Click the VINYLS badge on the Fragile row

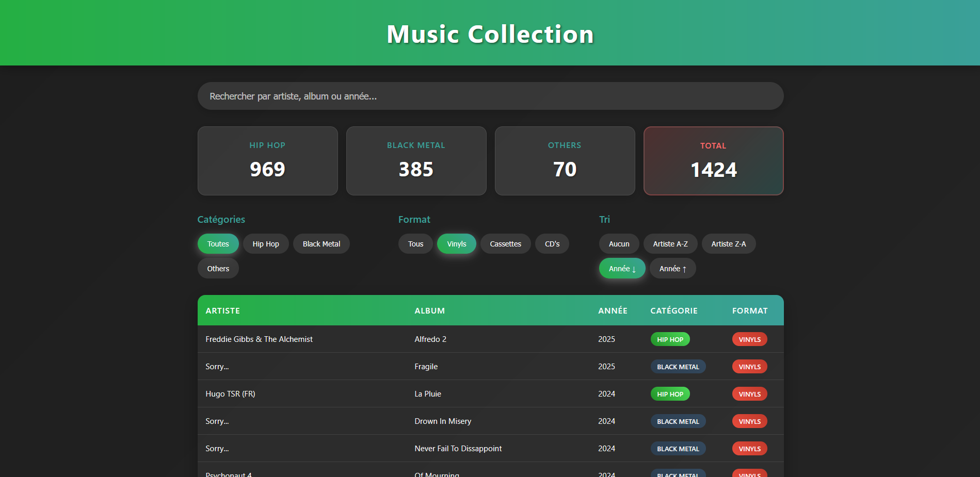pos(749,366)
